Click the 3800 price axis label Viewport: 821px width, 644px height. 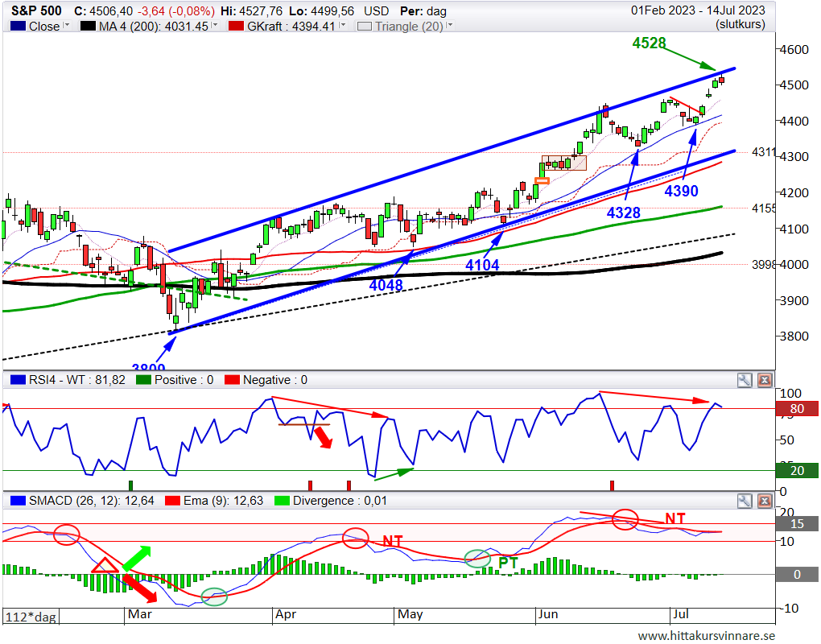[x=794, y=336]
